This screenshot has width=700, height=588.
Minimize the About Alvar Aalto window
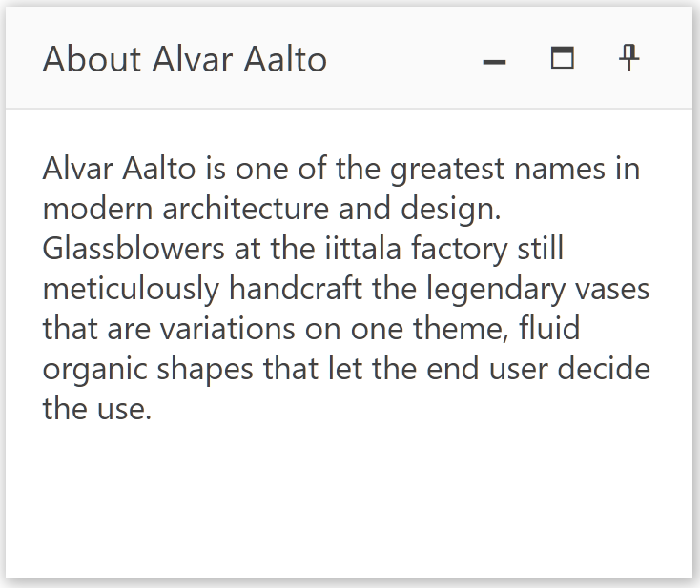click(495, 59)
